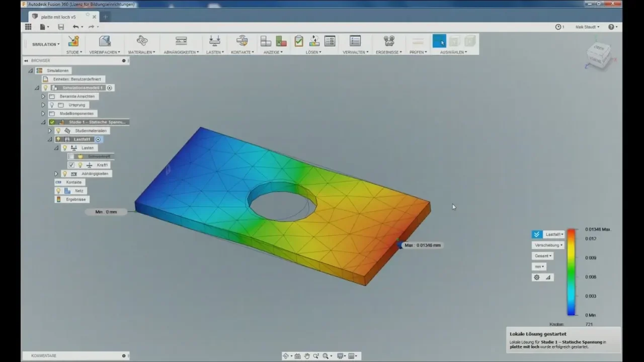Open the Verwalten settings icon
The height and width of the screenshot is (362, 644).
[355, 41]
